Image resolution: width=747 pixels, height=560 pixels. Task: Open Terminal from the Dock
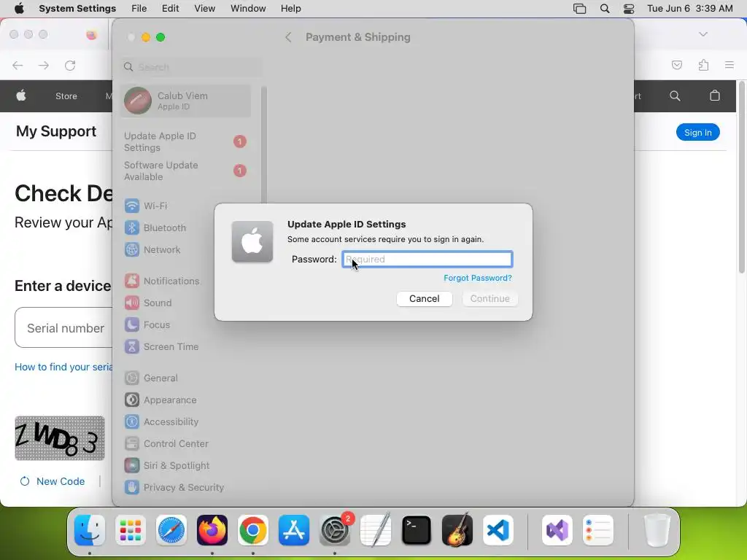(x=417, y=530)
